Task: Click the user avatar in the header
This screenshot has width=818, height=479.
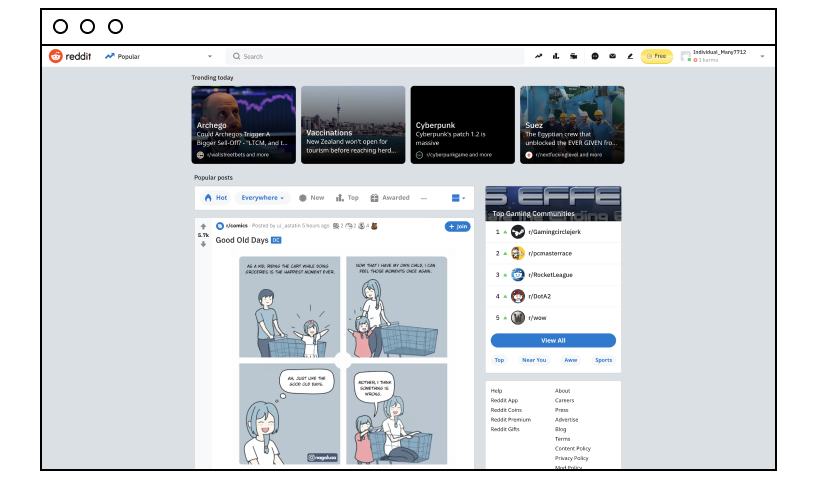Action: click(x=685, y=56)
